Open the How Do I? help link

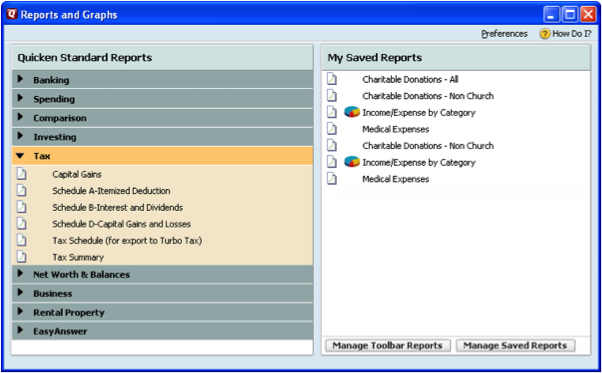[x=572, y=34]
